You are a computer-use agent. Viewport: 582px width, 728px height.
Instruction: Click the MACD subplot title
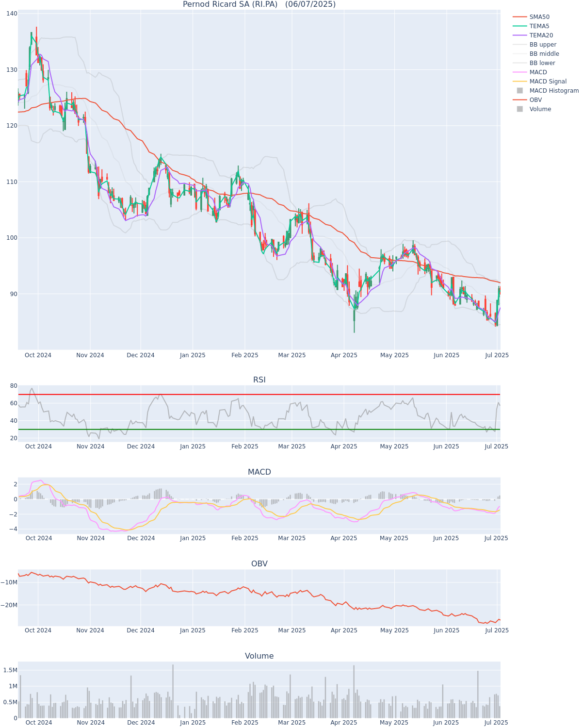[259, 472]
